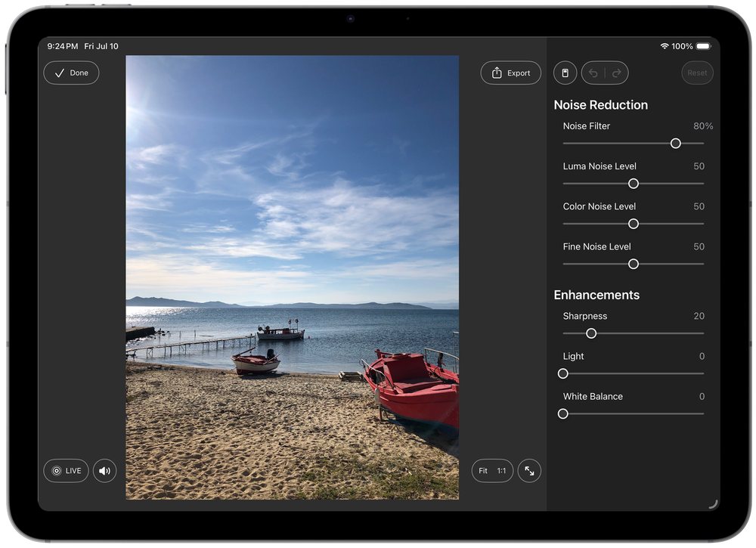Click the Noise Reduction heading

tap(601, 104)
